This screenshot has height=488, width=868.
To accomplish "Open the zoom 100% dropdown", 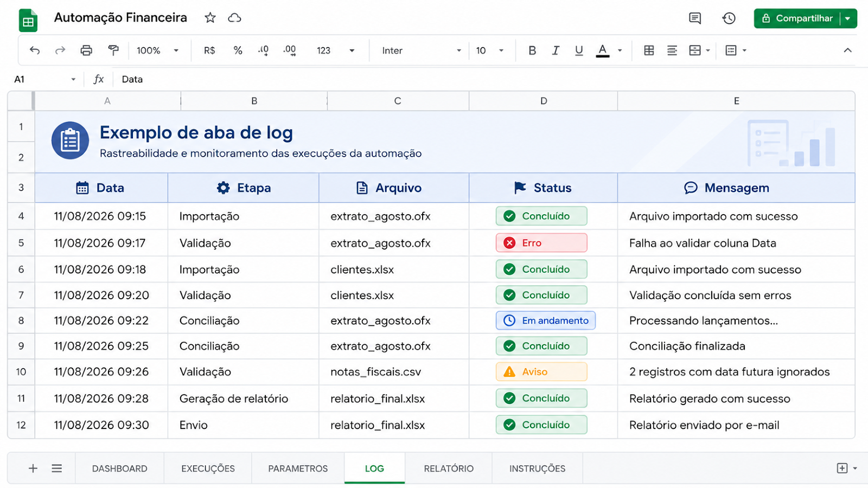I will click(157, 50).
